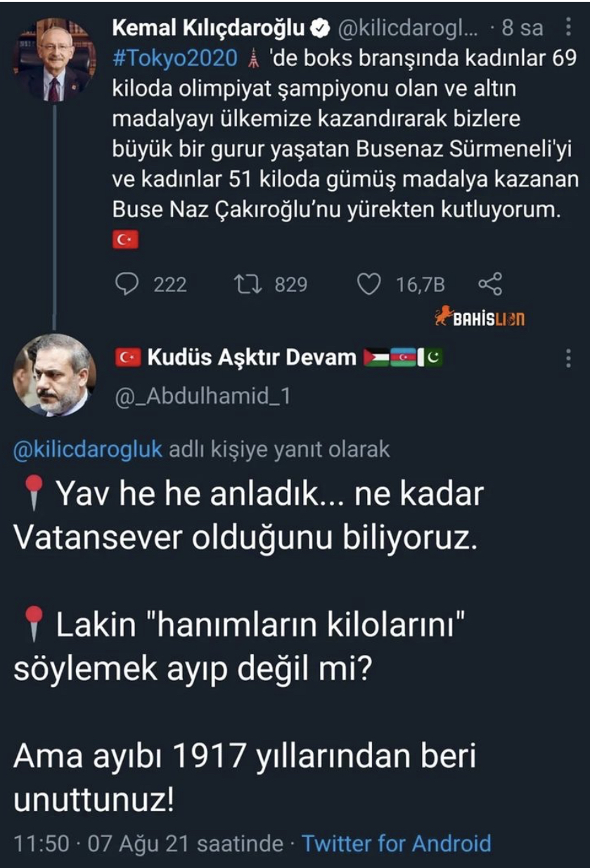Screen dimensions: 590x868
Task: Open Kemal Kılıçdaroğlu's profile picture
Action: (x=55, y=59)
